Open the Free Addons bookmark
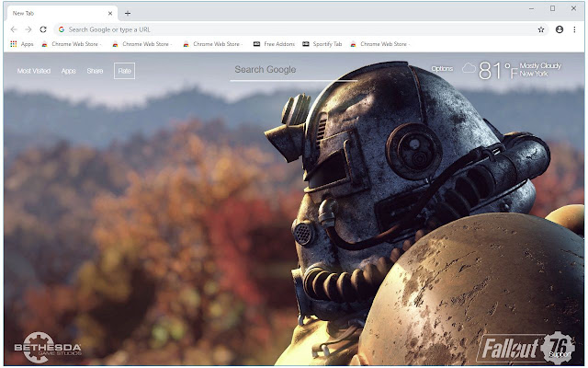The image size is (588, 368). click(274, 44)
